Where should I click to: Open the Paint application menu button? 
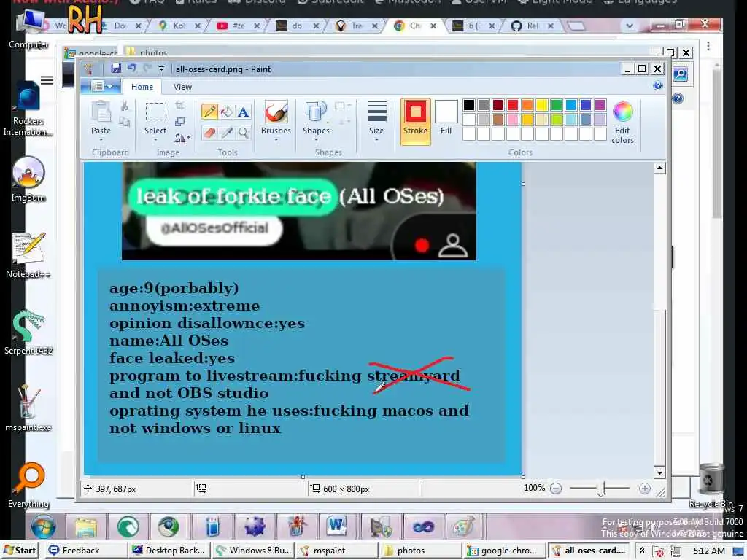click(100, 86)
